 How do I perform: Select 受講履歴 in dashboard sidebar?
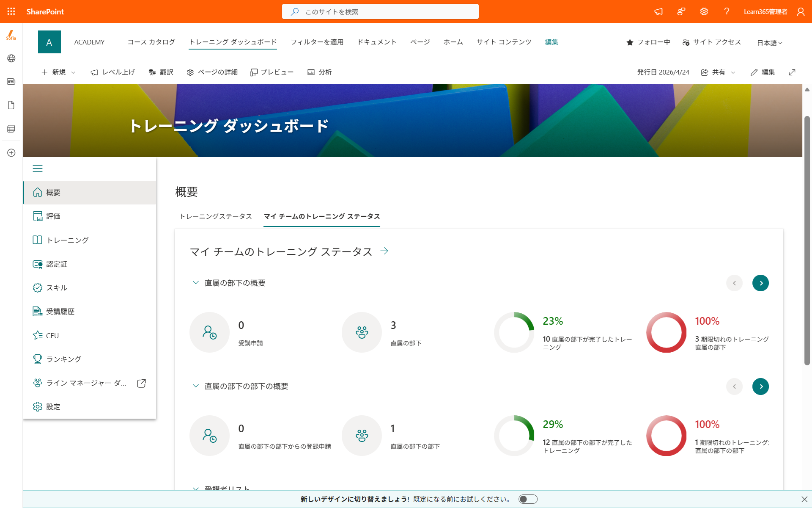coord(90,312)
